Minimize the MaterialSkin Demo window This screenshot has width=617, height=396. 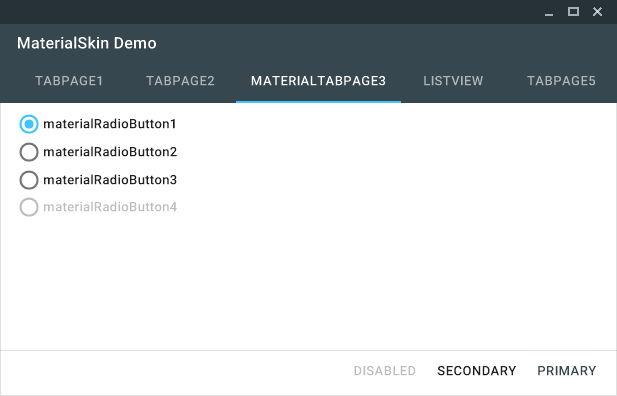coord(549,12)
